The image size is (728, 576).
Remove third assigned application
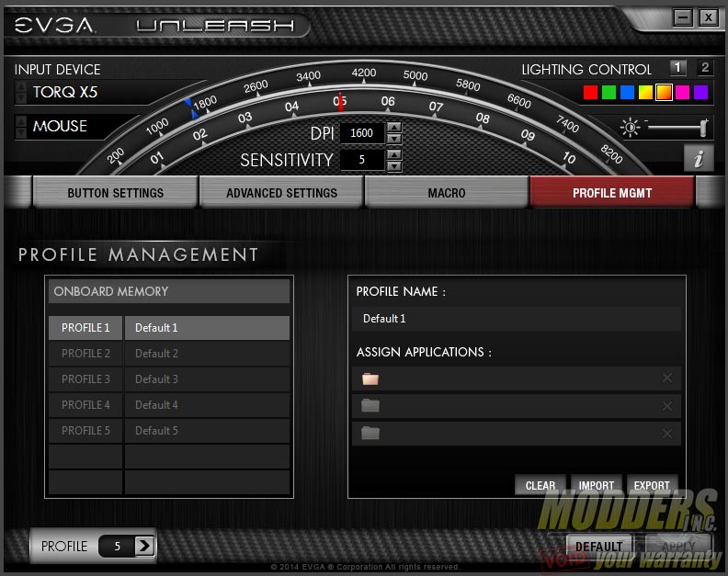click(667, 434)
